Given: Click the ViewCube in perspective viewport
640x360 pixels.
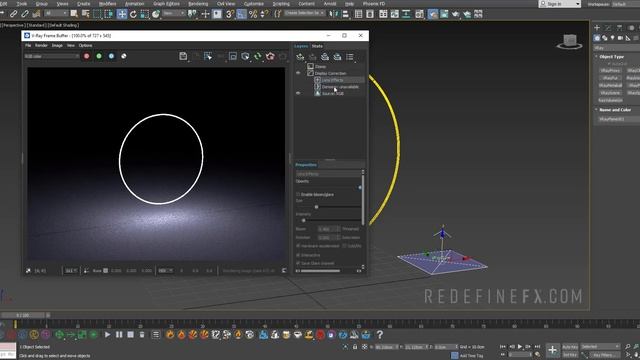Looking at the screenshot, I should click(570, 42).
